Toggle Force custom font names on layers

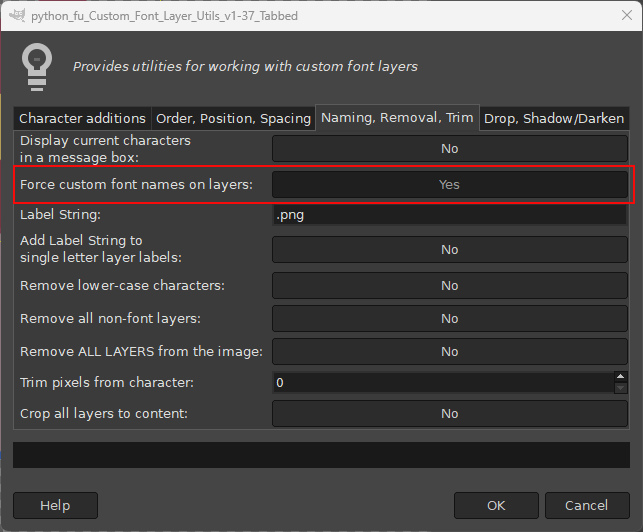pyautogui.click(x=449, y=184)
